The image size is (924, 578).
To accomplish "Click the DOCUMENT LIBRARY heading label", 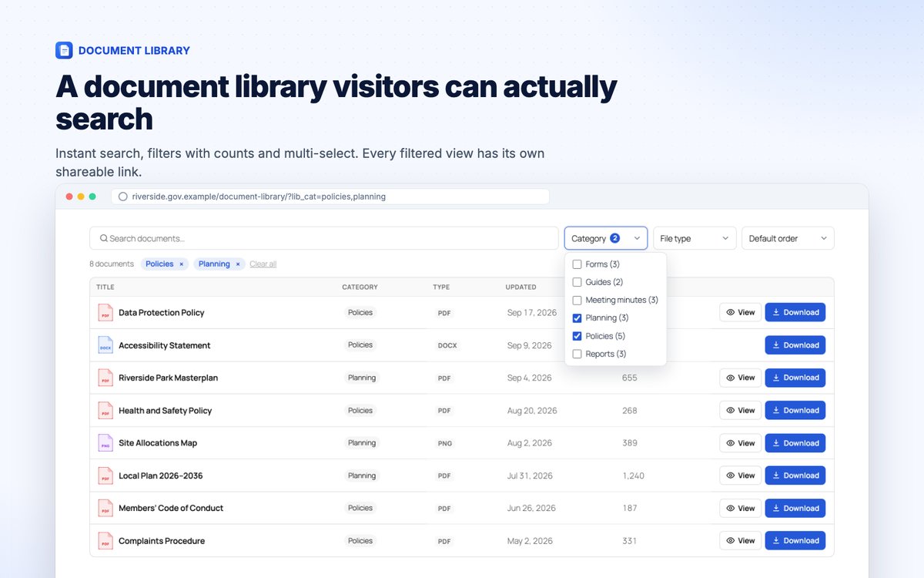I will 134,50.
